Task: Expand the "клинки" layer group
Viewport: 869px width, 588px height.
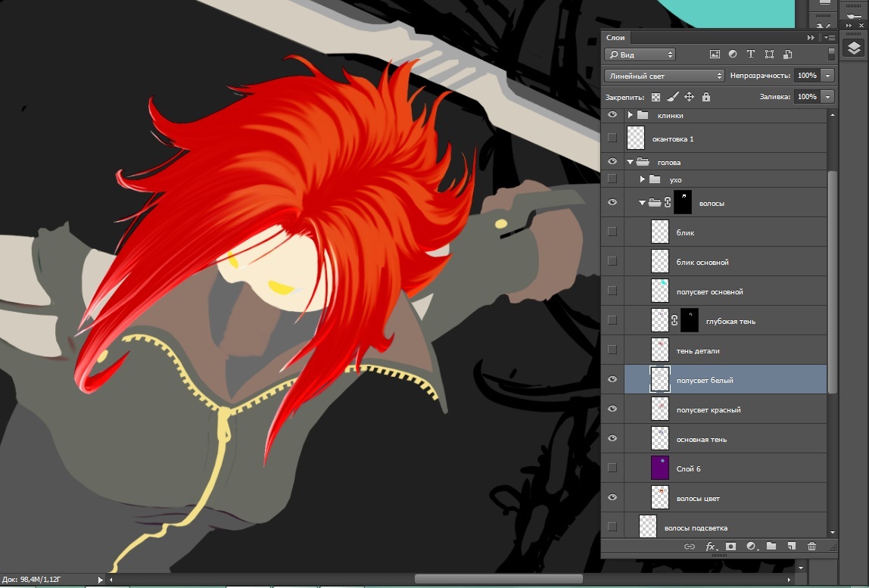Action: click(630, 115)
